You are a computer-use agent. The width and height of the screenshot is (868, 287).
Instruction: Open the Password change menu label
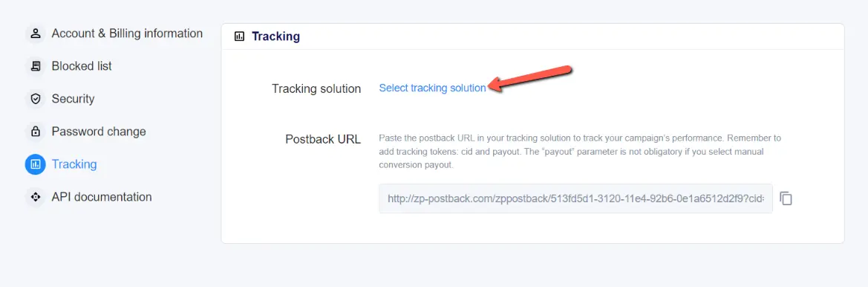pos(99,132)
